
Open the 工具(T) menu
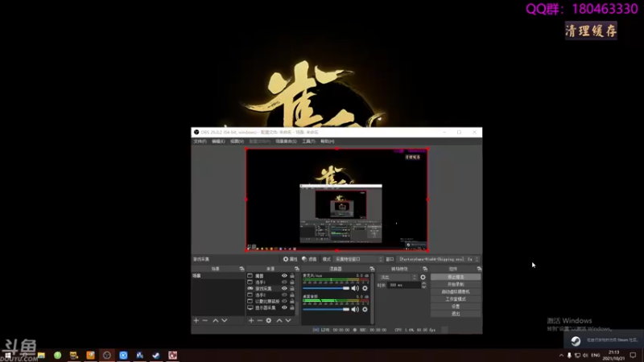pos(308,142)
